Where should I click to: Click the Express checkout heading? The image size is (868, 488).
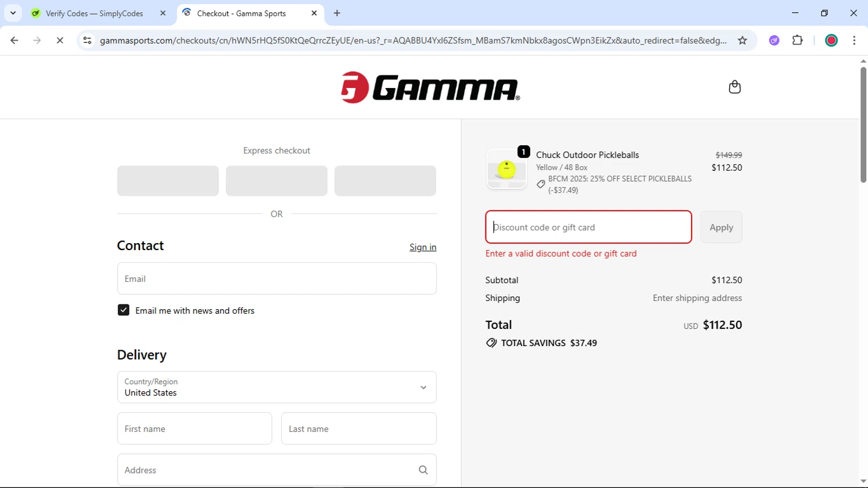click(x=277, y=151)
